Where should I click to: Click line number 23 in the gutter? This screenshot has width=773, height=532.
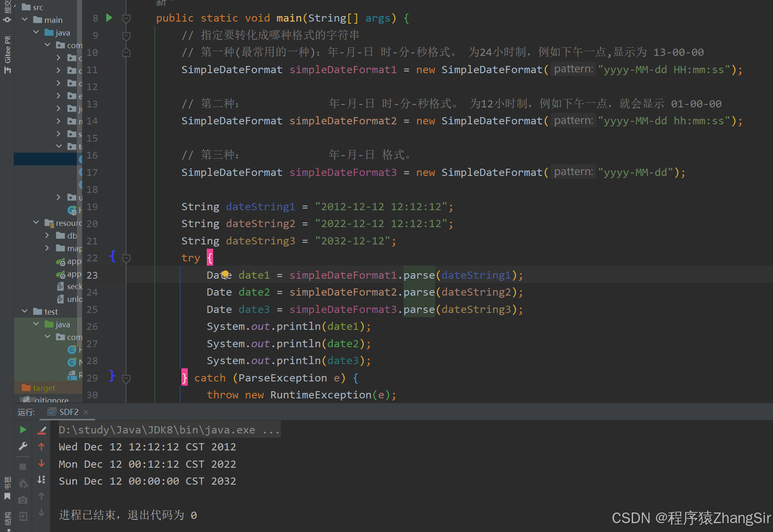coord(92,275)
